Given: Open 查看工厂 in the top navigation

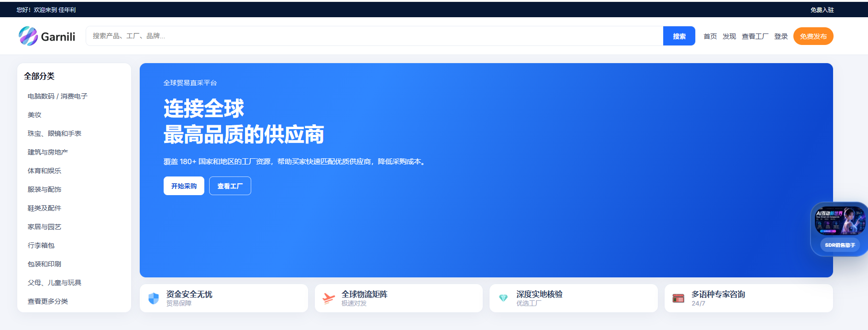Looking at the screenshot, I should click(x=755, y=36).
